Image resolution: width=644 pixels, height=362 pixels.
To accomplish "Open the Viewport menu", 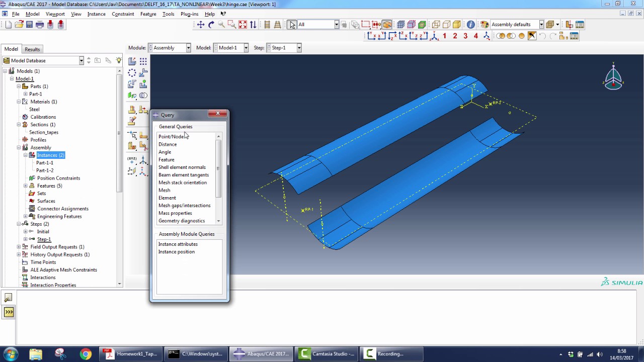I will (x=55, y=14).
